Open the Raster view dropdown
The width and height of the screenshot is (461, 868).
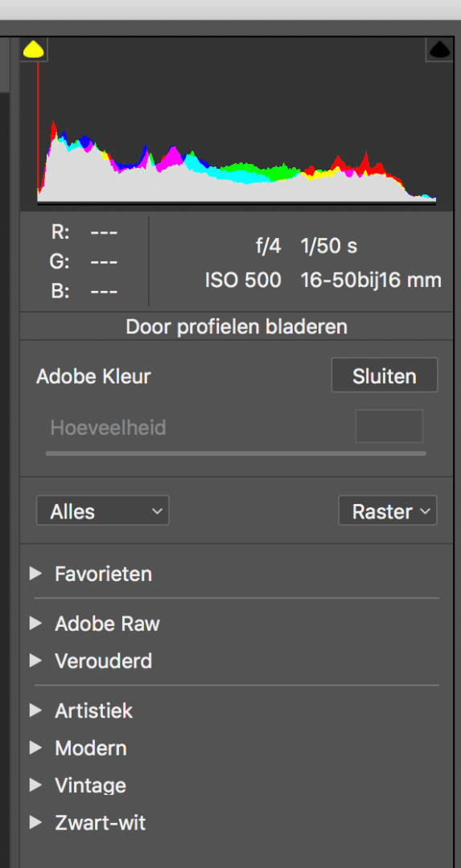click(x=388, y=511)
